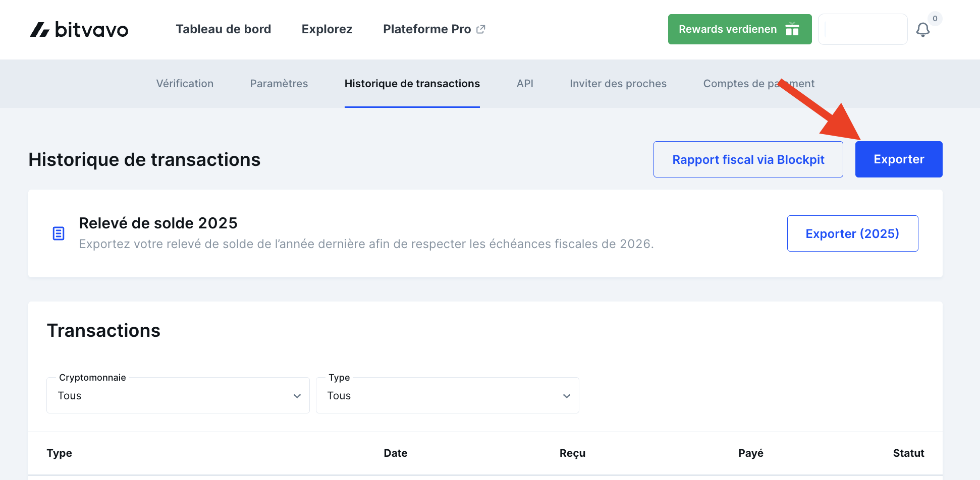Open Comptes de paiement tab

pyautogui.click(x=759, y=84)
